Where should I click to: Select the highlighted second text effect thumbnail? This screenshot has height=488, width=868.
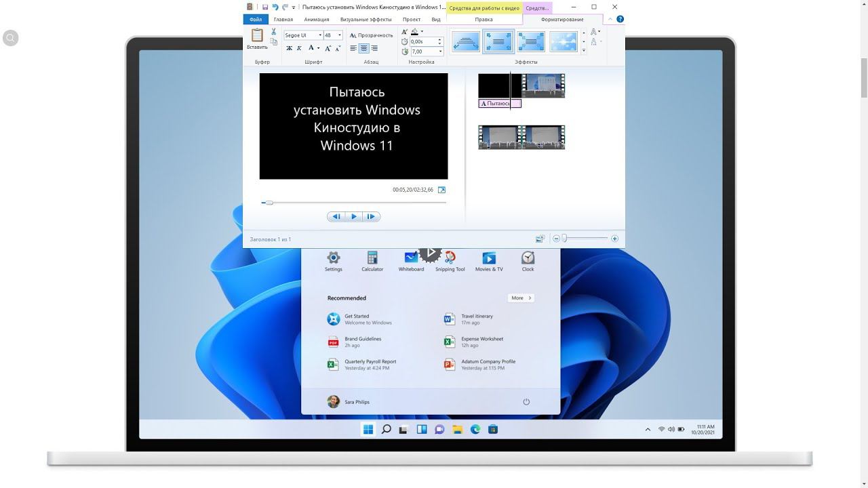[x=498, y=42]
